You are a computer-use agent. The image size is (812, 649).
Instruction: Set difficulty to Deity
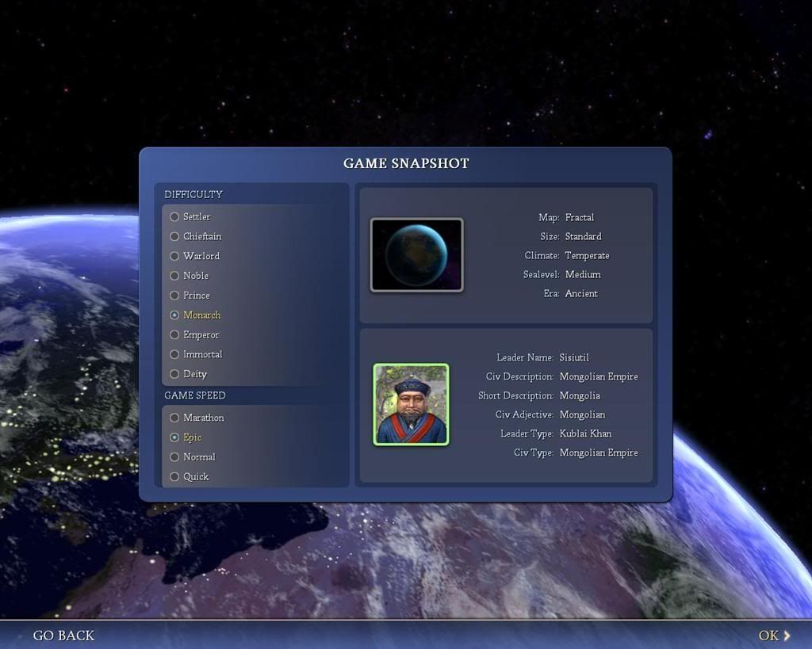pos(189,374)
